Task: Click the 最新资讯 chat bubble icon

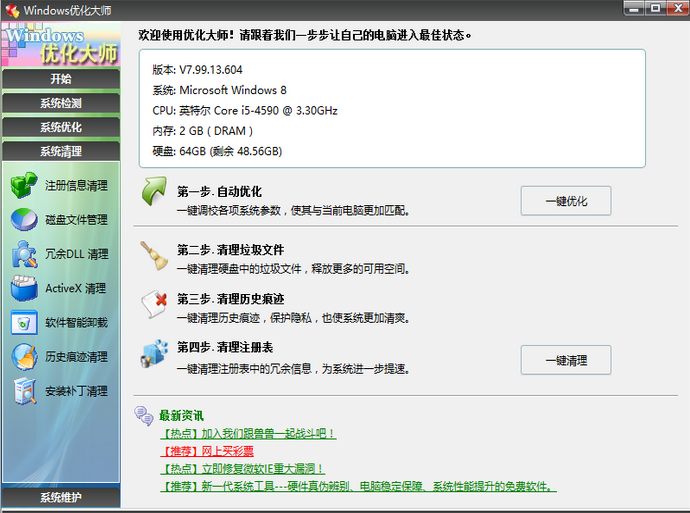Action: [x=143, y=416]
